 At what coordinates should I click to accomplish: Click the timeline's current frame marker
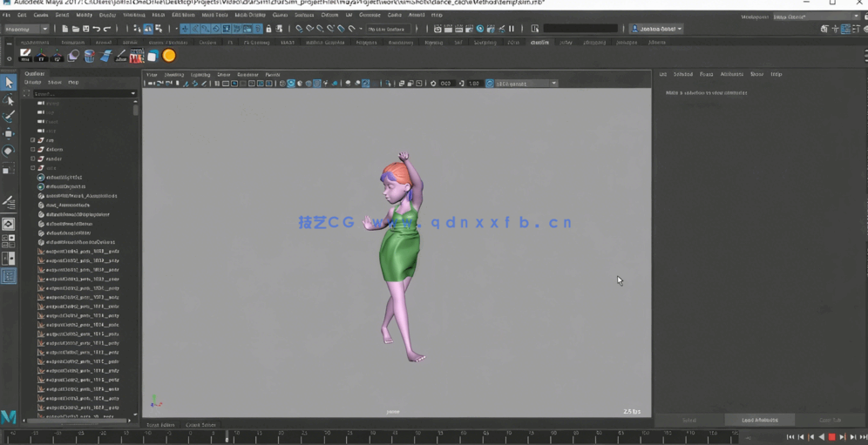pyautogui.click(x=227, y=436)
